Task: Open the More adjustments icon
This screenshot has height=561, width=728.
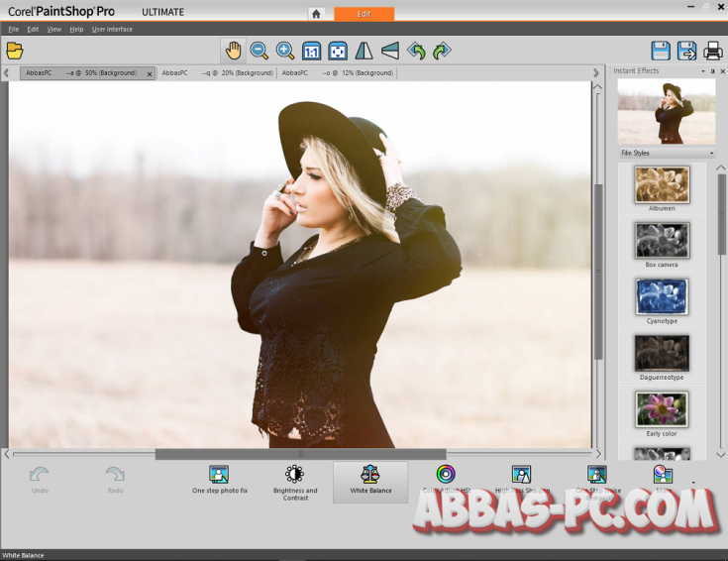Action: point(663,479)
